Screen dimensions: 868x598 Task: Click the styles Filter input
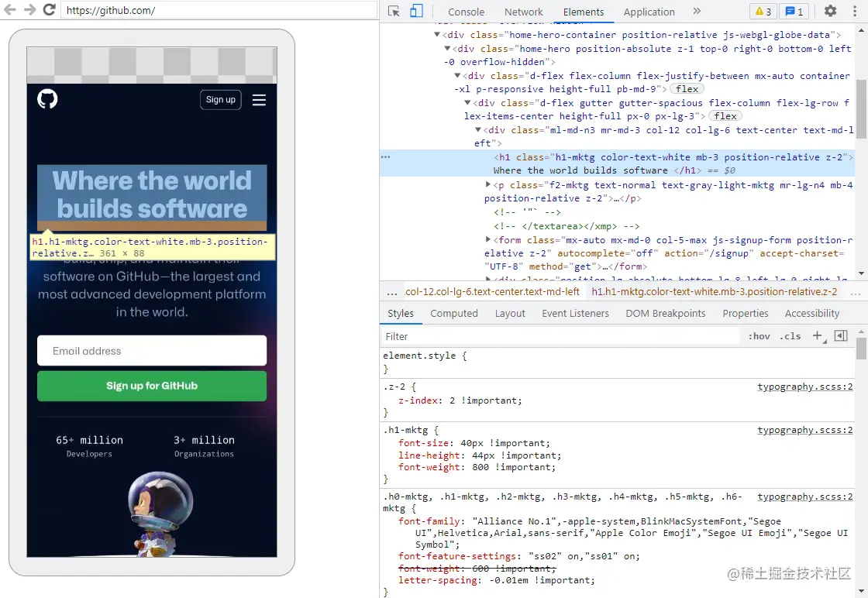[x=560, y=336]
